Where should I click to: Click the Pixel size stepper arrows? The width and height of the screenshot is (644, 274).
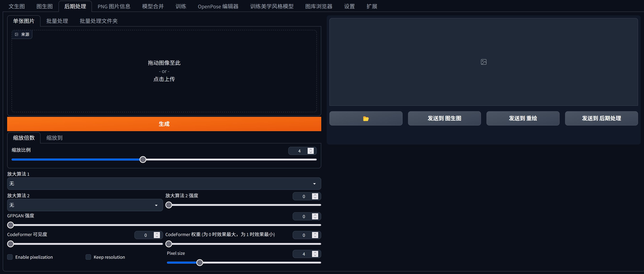point(315,254)
